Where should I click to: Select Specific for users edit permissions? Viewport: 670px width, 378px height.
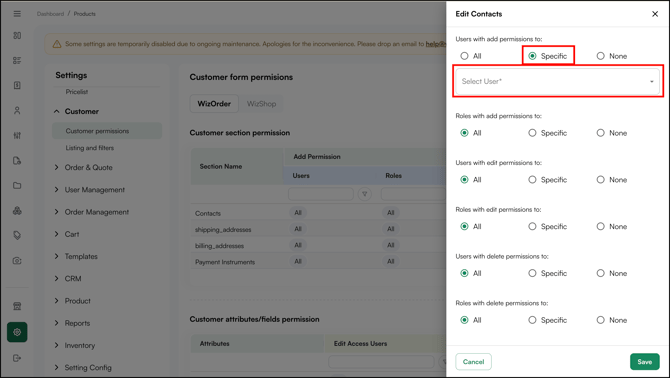click(x=532, y=180)
